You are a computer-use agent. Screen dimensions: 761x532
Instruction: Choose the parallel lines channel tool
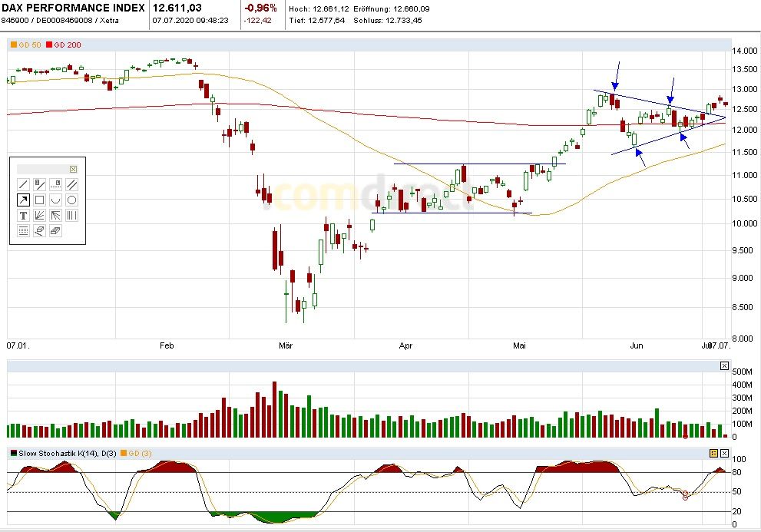(x=71, y=184)
